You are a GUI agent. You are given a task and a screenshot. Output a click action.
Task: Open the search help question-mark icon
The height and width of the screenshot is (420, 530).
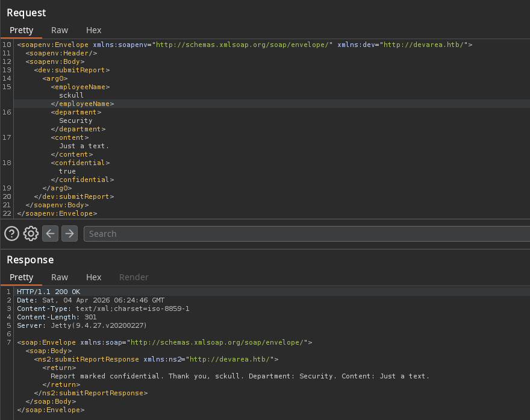point(11,234)
